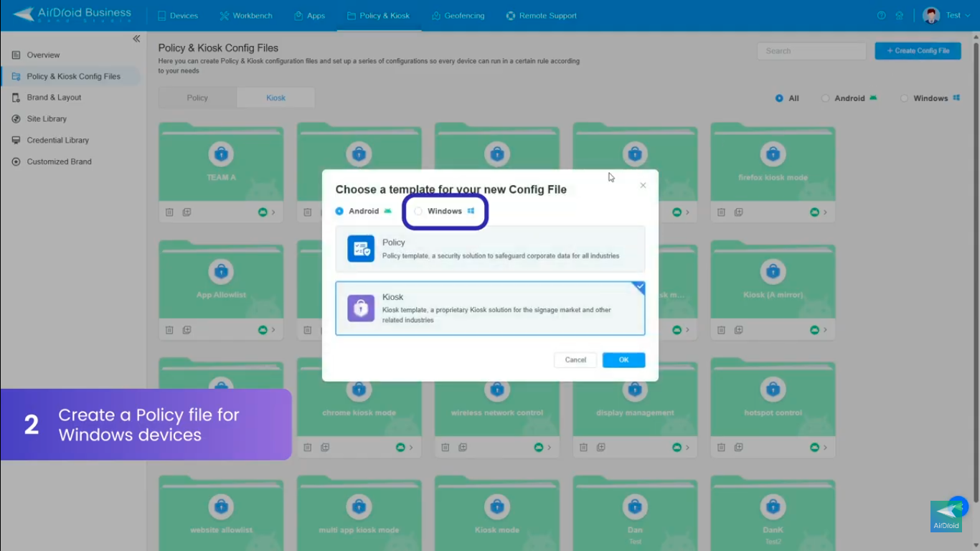Viewport: 980px width, 551px height.
Task: Delete the chrome kiosk mode config
Action: point(307,448)
